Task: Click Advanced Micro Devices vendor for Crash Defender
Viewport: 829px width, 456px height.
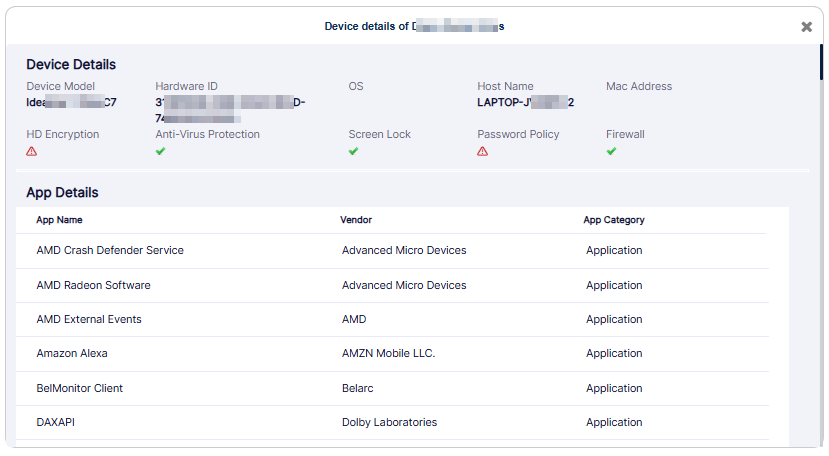Action: tap(404, 251)
